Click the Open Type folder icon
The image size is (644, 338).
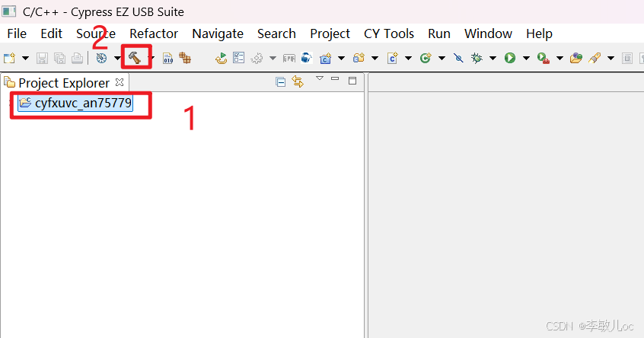(x=576, y=58)
